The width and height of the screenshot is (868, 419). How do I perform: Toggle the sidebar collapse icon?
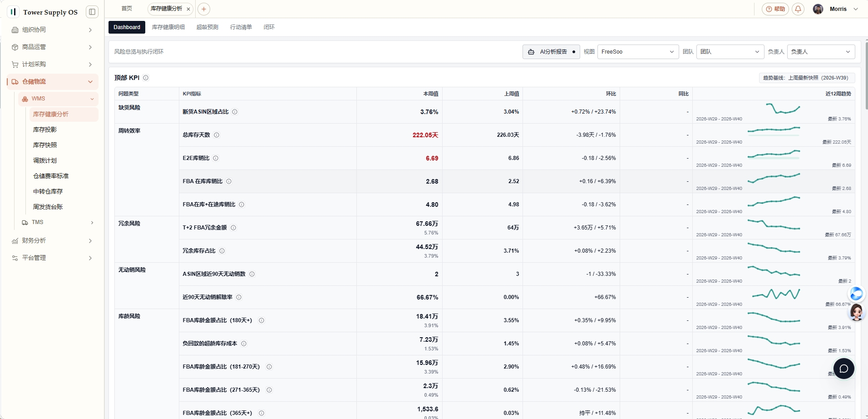click(92, 12)
